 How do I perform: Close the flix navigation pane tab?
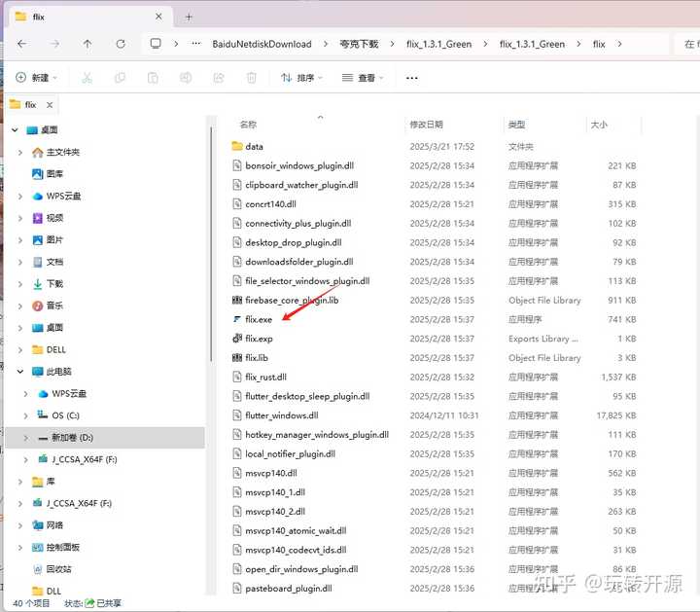point(50,105)
